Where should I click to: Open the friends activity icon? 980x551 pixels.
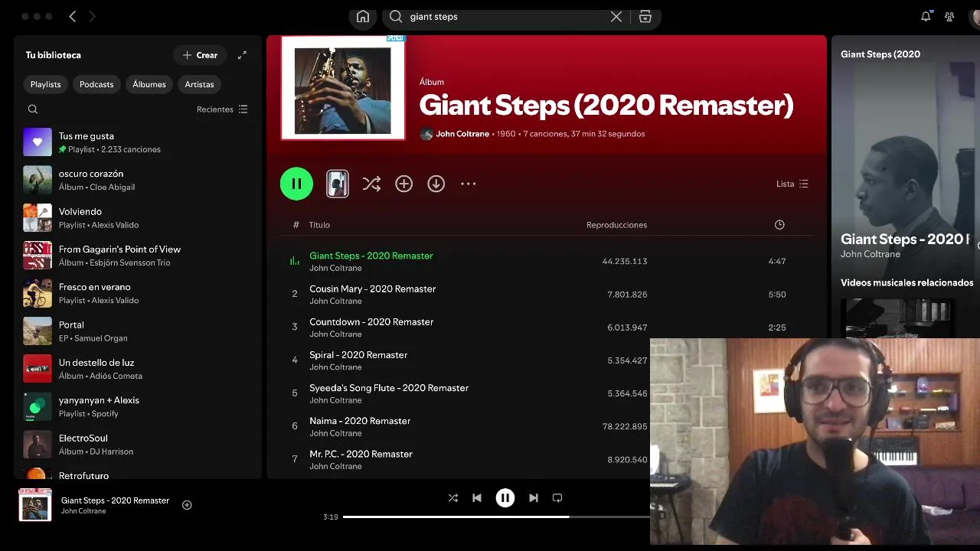pyautogui.click(x=949, y=16)
